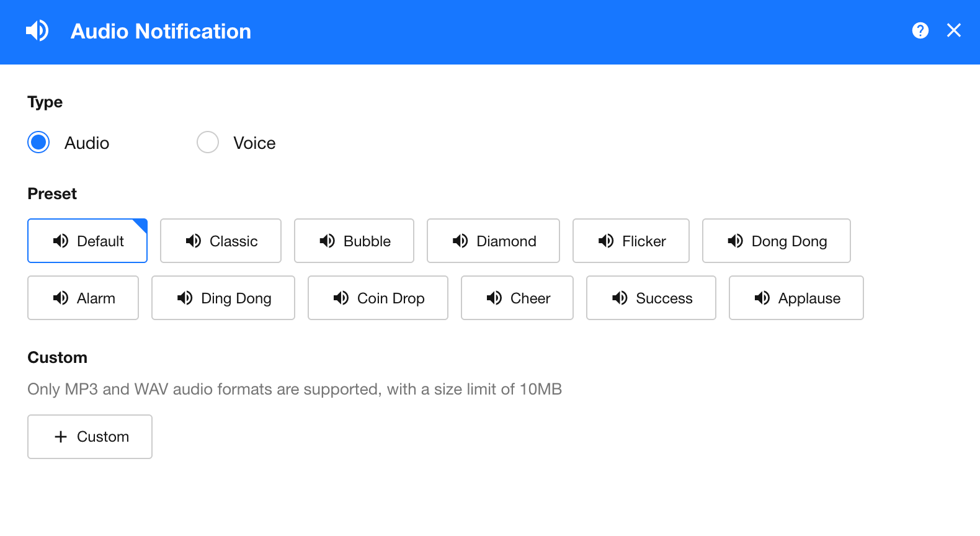Image resolution: width=980 pixels, height=536 pixels.
Task: Click the Voice type label
Action: [254, 143]
